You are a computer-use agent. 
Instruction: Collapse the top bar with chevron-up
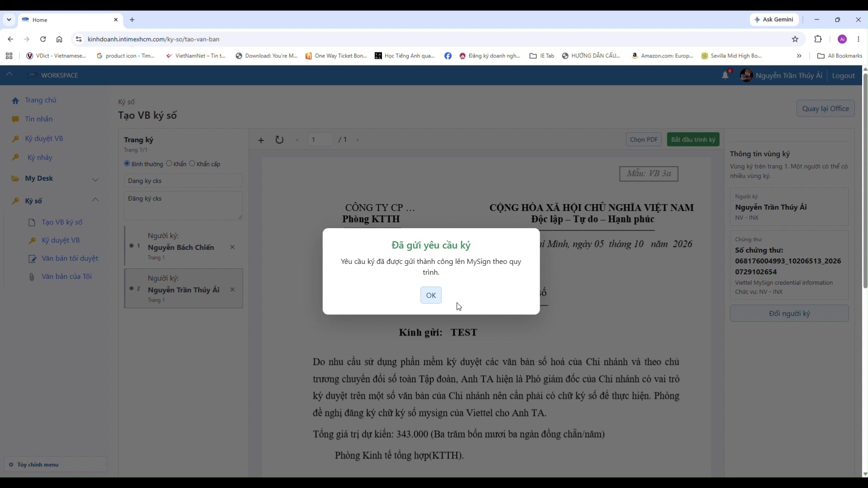click(x=9, y=75)
